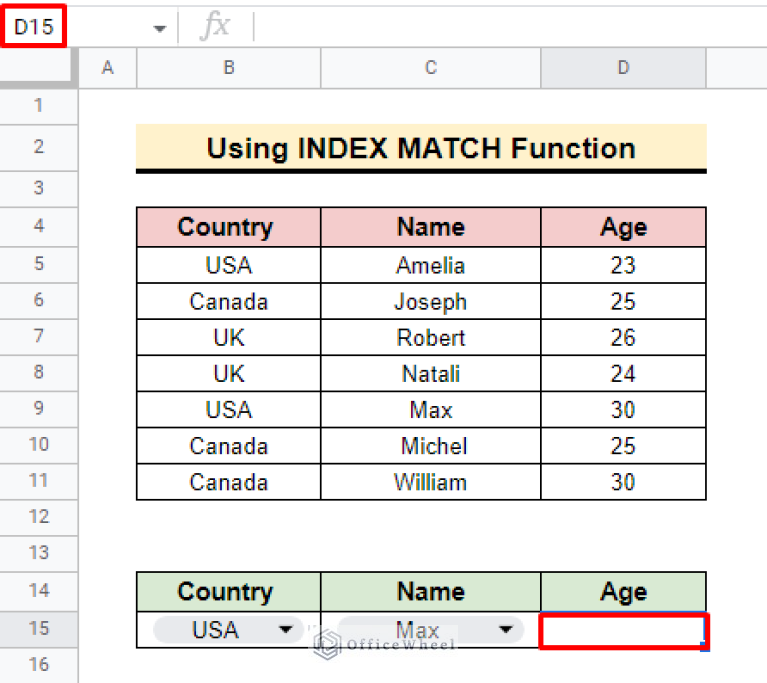Click the fx function icon
767x683 pixels.
214,27
